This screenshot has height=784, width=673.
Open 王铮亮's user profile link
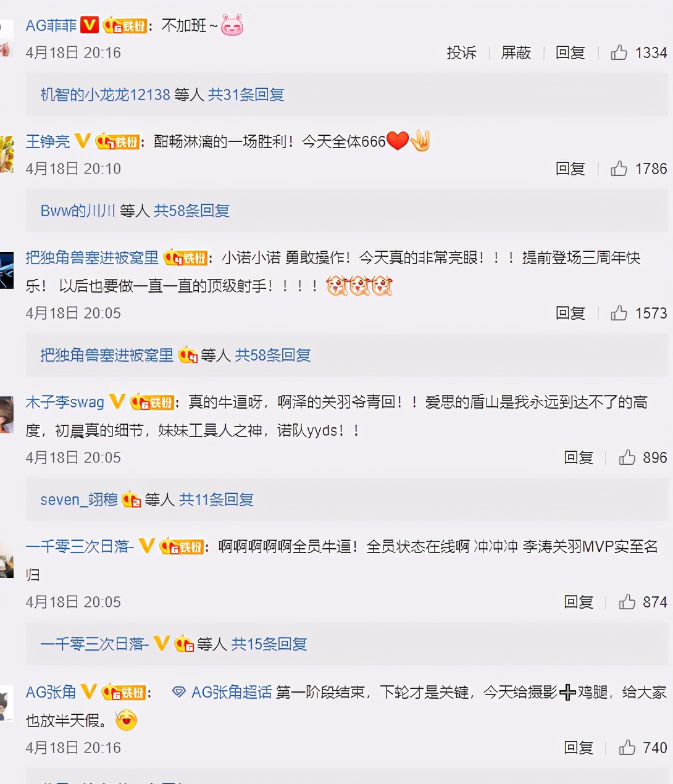click(x=48, y=141)
